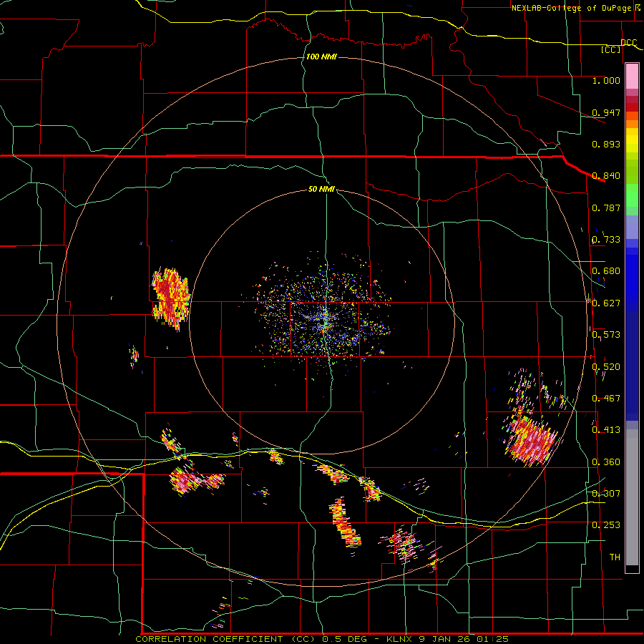Click the "100 NMI" range ring label
644x644 pixels.
(321, 57)
